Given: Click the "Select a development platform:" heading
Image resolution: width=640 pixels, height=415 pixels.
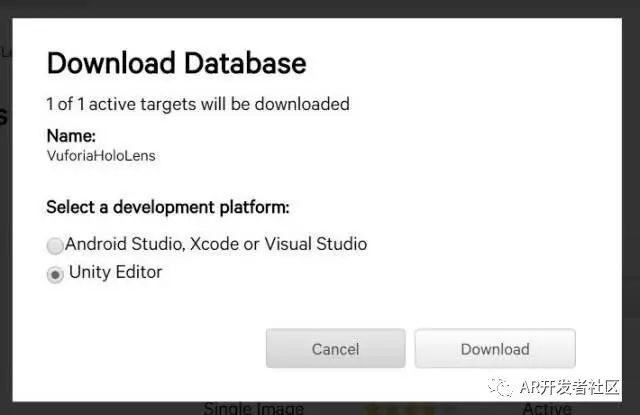Looking at the screenshot, I should [168, 207].
